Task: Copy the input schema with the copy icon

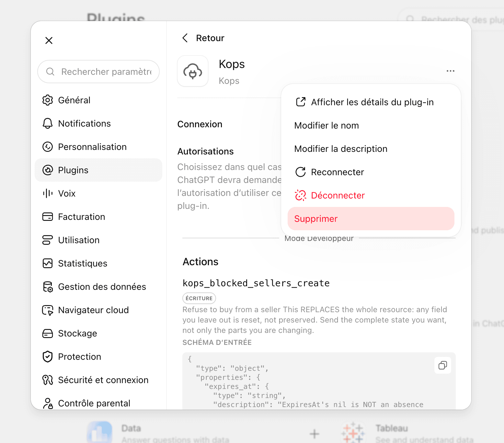Action: click(x=443, y=365)
